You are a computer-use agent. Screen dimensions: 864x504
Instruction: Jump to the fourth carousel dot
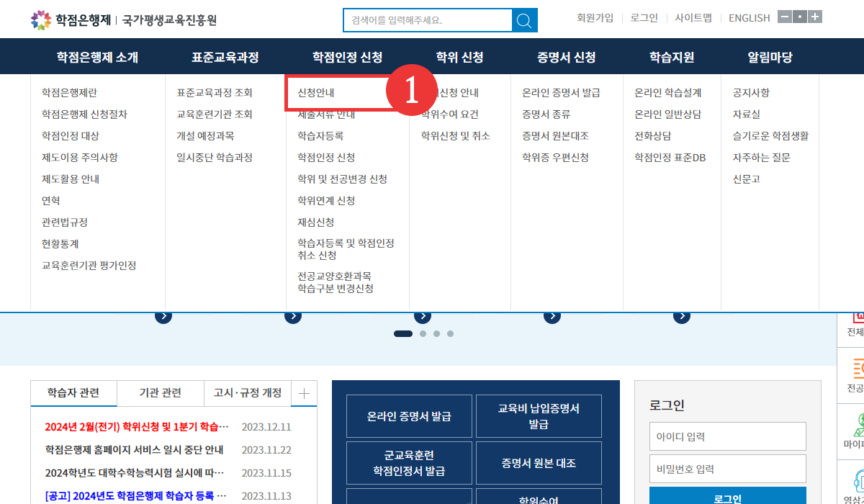[450, 333]
